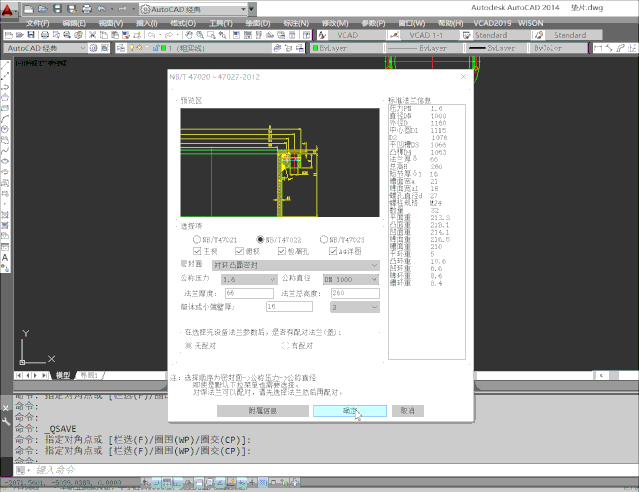Click the Save icon in quick access toolbar
Screen dimensions: 639x492
coord(59,8)
